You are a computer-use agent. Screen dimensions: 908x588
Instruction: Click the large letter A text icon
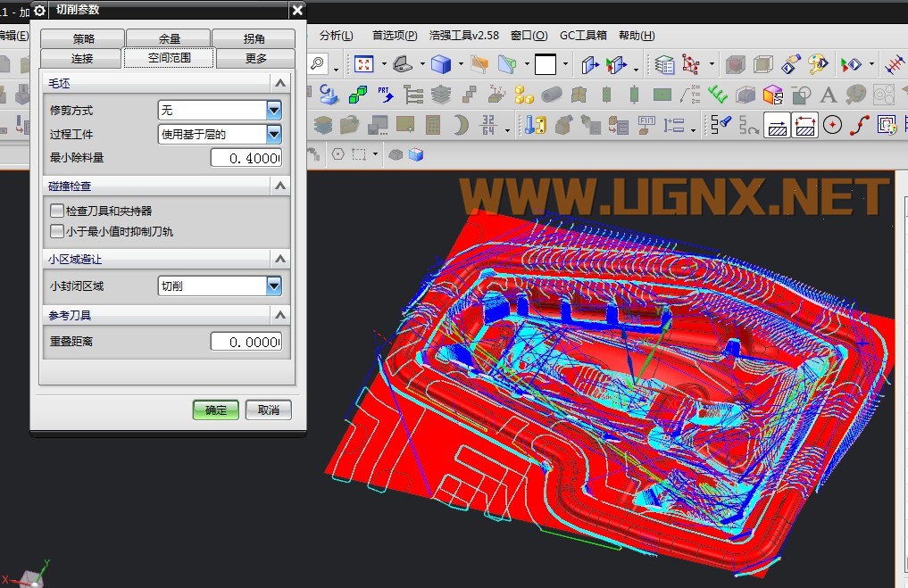(x=828, y=95)
